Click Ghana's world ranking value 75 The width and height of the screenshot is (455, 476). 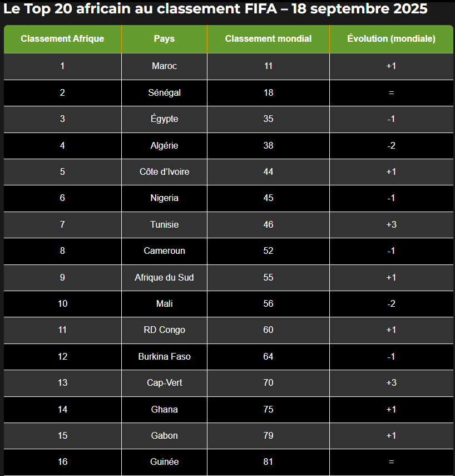click(268, 410)
